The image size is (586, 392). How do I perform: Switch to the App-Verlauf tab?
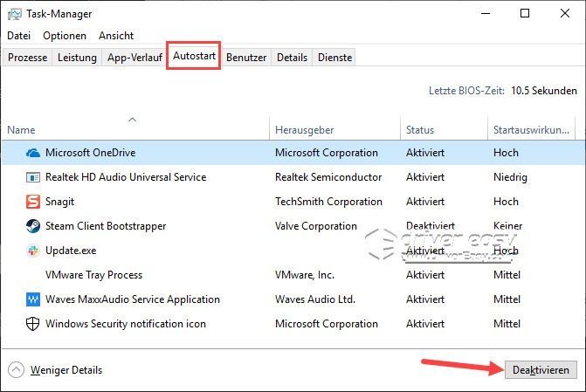134,58
